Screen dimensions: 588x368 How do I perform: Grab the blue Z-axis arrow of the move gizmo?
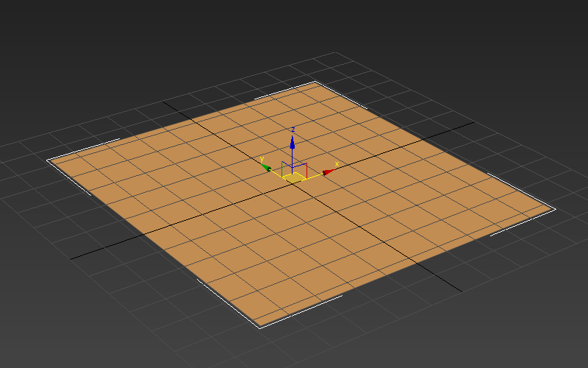coord(292,143)
